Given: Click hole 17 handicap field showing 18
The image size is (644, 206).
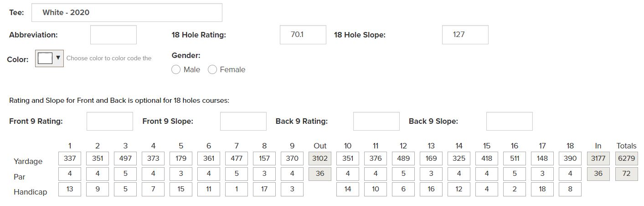Looking at the screenshot, I should (542, 189).
